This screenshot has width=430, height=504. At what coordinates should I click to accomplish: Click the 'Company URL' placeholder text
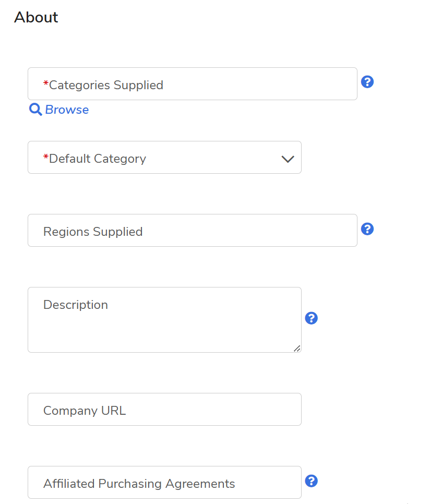(x=85, y=411)
